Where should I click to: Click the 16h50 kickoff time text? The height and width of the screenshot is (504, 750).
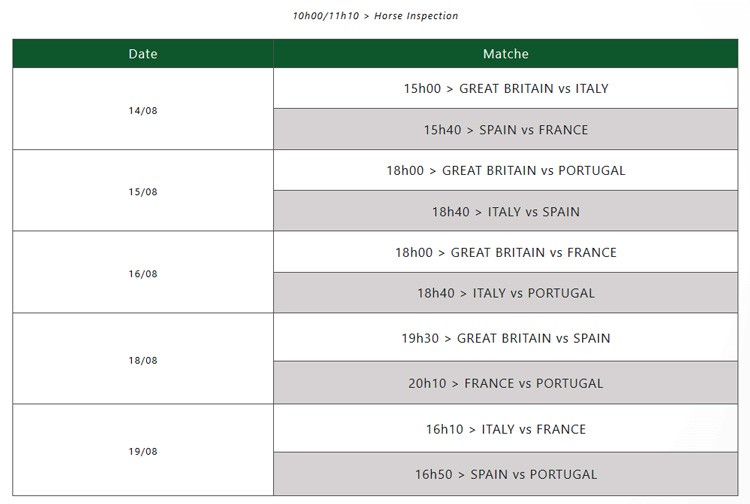tap(433, 474)
